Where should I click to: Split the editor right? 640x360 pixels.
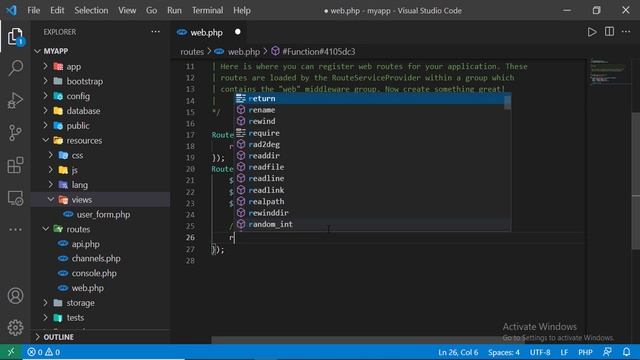click(609, 32)
